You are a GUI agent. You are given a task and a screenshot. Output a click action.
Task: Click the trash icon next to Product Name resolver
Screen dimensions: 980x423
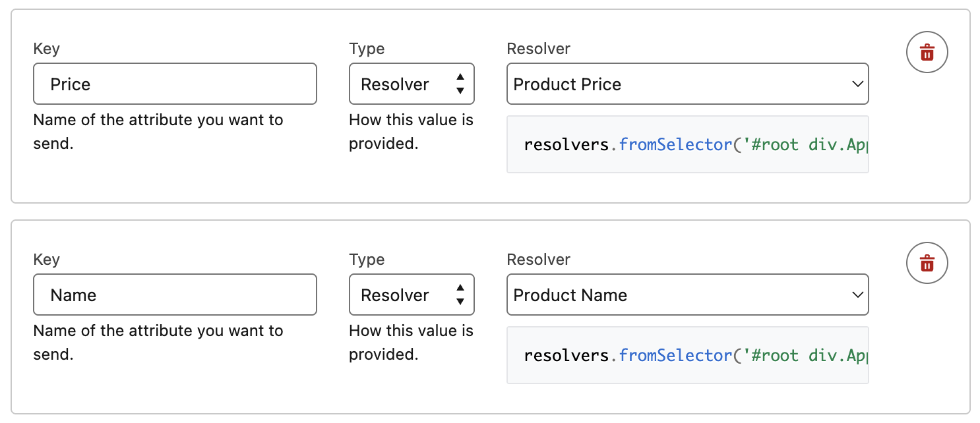click(927, 263)
